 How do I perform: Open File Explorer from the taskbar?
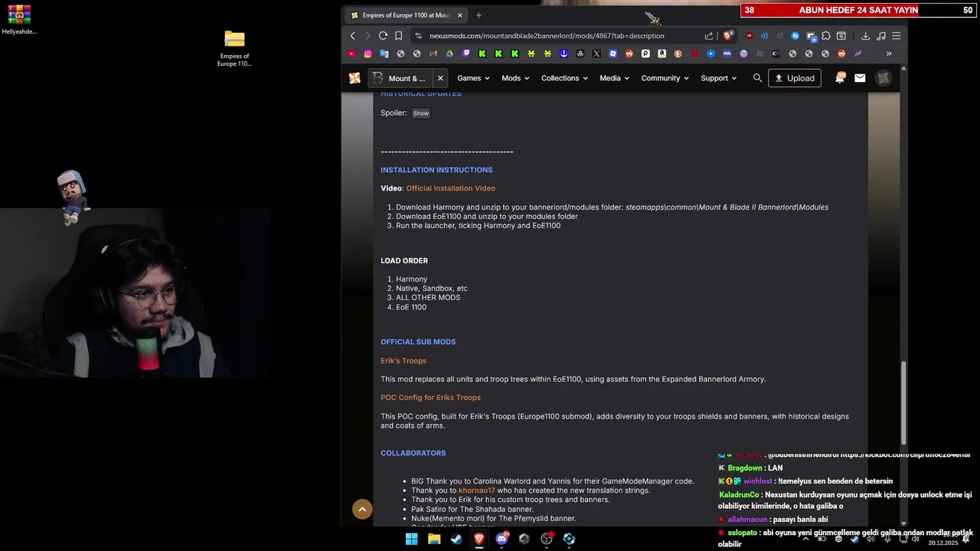(434, 539)
